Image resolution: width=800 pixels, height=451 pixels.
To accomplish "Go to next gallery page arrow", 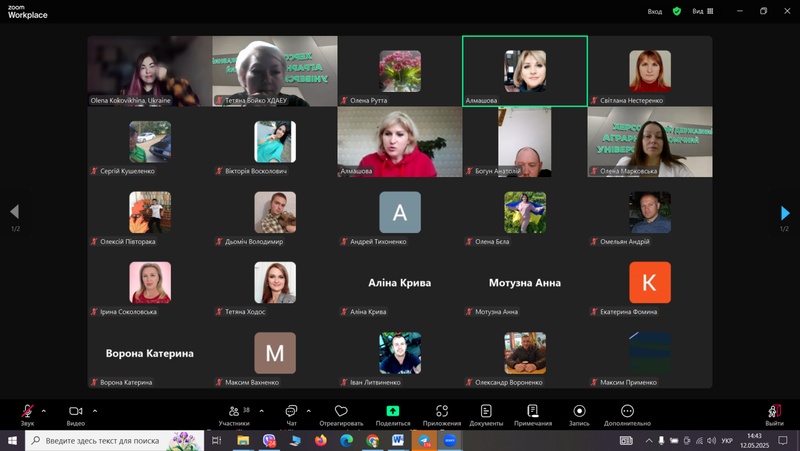I will (x=785, y=212).
